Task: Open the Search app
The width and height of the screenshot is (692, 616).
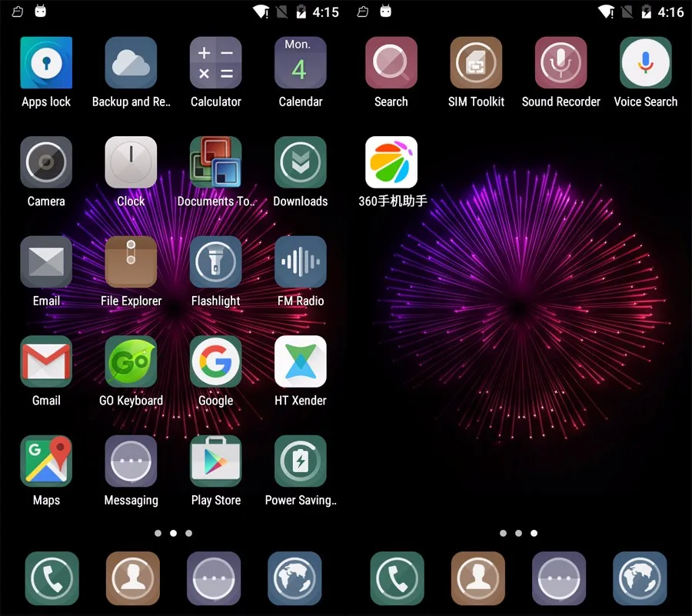Action: coord(391,62)
